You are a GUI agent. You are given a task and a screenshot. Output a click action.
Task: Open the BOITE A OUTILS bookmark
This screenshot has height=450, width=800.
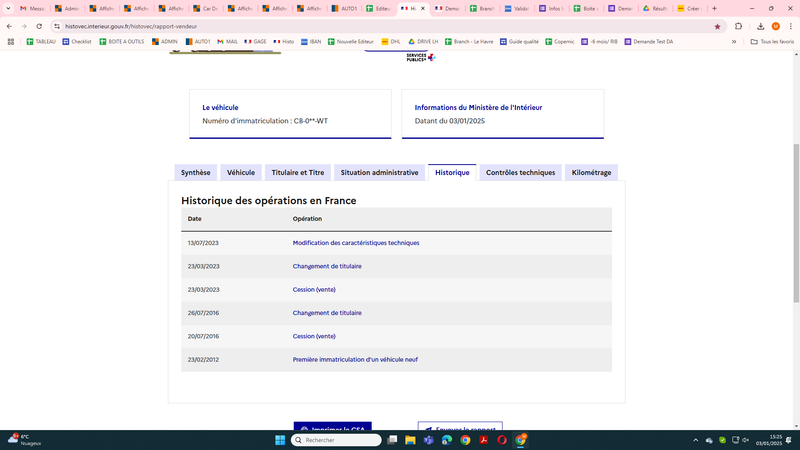[121, 42]
